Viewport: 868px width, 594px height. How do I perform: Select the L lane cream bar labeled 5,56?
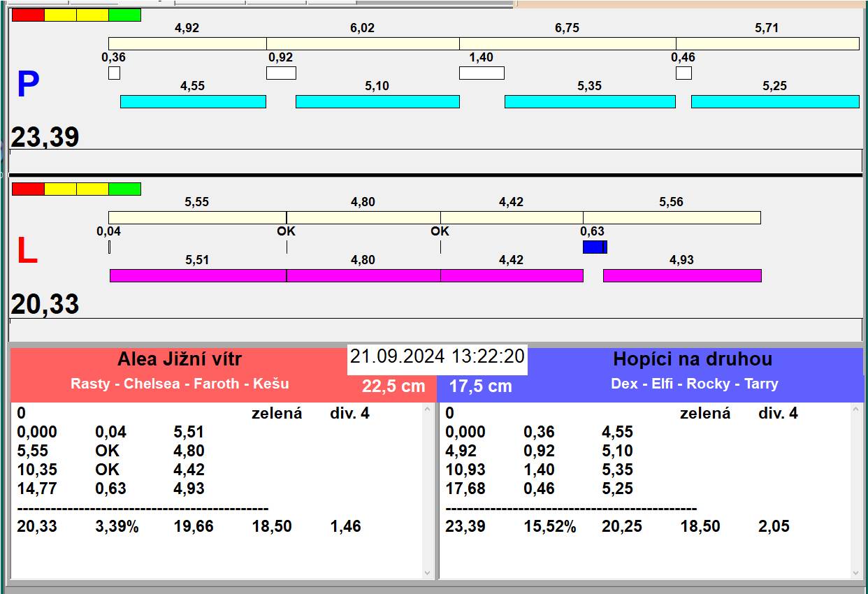[x=672, y=217]
